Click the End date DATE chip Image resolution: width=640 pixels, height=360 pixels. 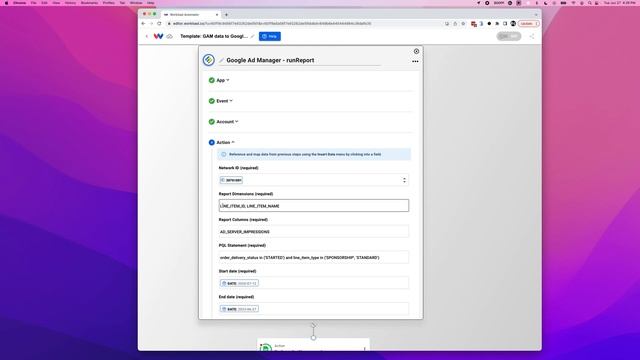(x=239, y=309)
